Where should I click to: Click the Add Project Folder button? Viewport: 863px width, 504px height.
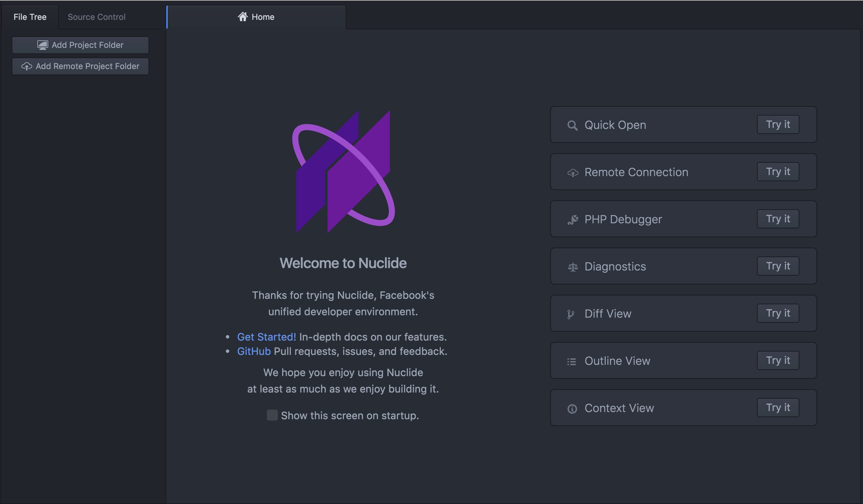tap(80, 45)
